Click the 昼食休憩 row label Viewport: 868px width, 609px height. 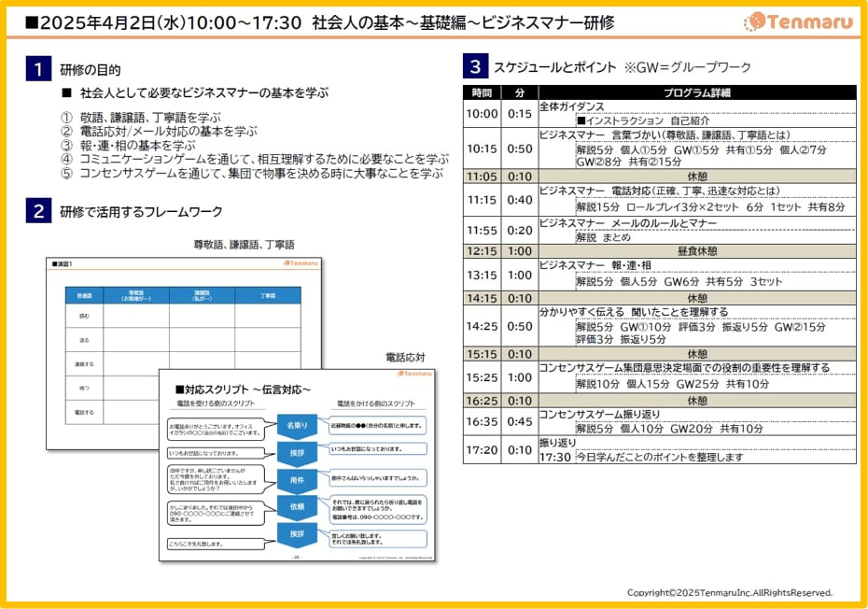[697, 251]
